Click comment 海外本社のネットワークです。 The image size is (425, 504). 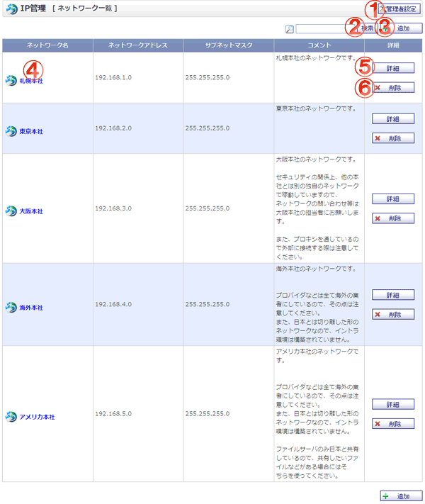[x=317, y=269]
